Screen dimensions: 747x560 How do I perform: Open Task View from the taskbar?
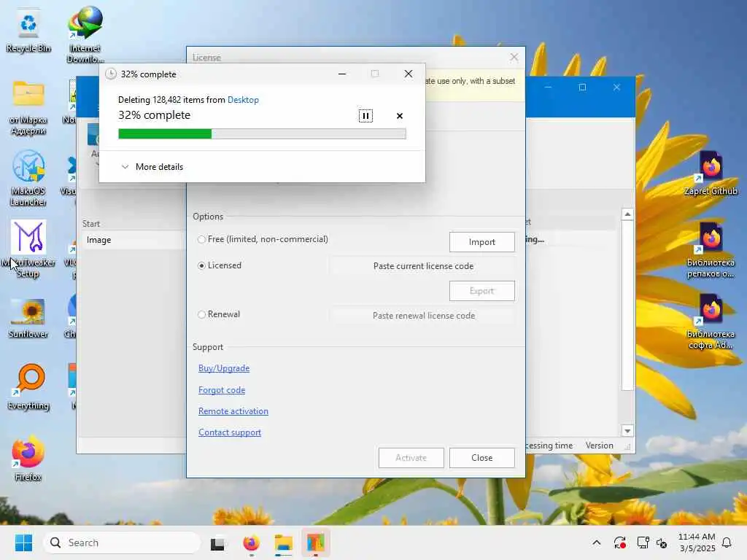pos(217,542)
